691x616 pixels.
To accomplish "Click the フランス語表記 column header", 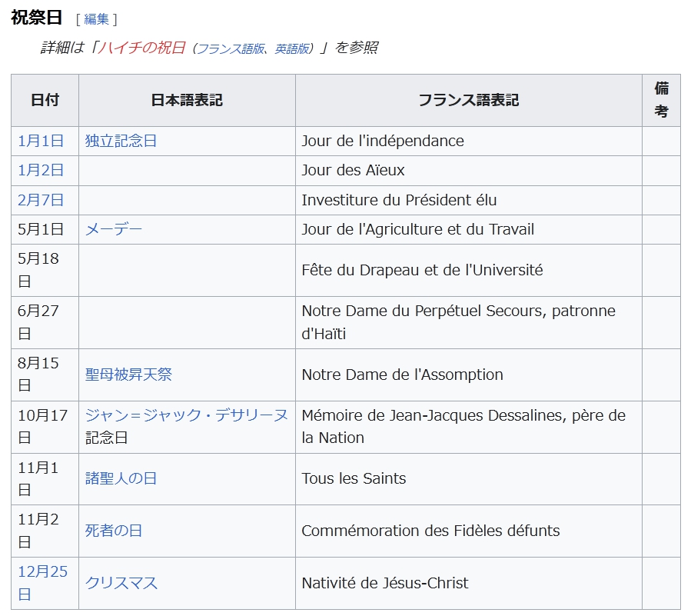I will 468,100.
